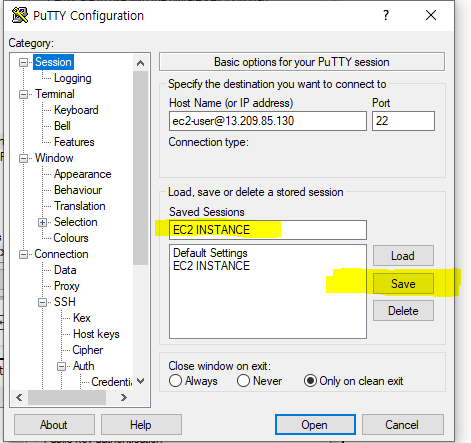Image resolution: width=471 pixels, height=443 pixels.
Task: Select SSH category
Action: pos(65,302)
